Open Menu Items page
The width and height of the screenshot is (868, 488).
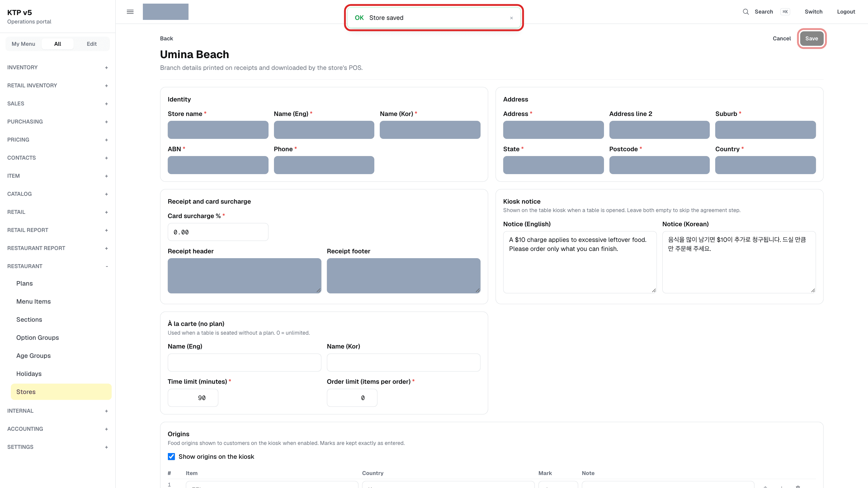point(61,302)
